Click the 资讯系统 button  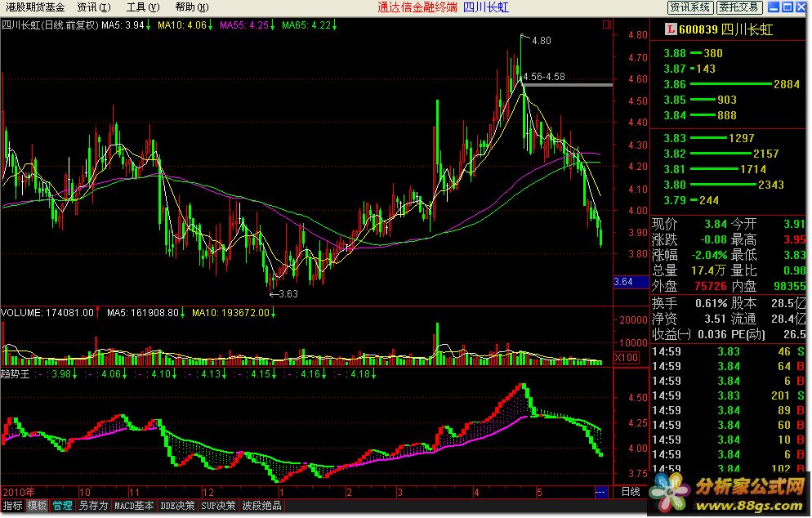pyautogui.click(x=690, y=7)
